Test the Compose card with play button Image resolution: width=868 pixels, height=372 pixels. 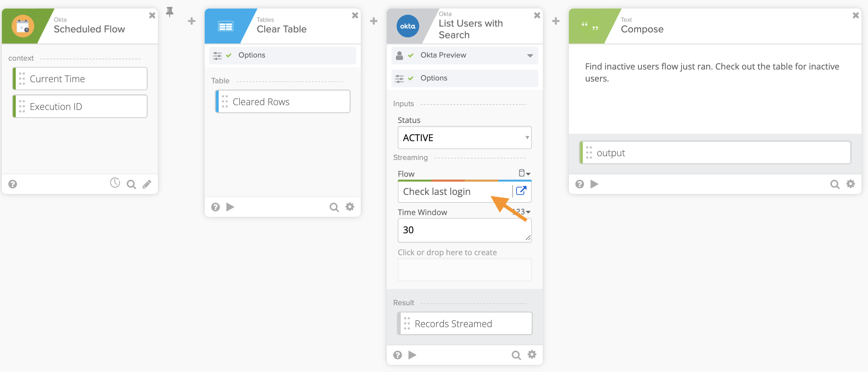[595, 184]
